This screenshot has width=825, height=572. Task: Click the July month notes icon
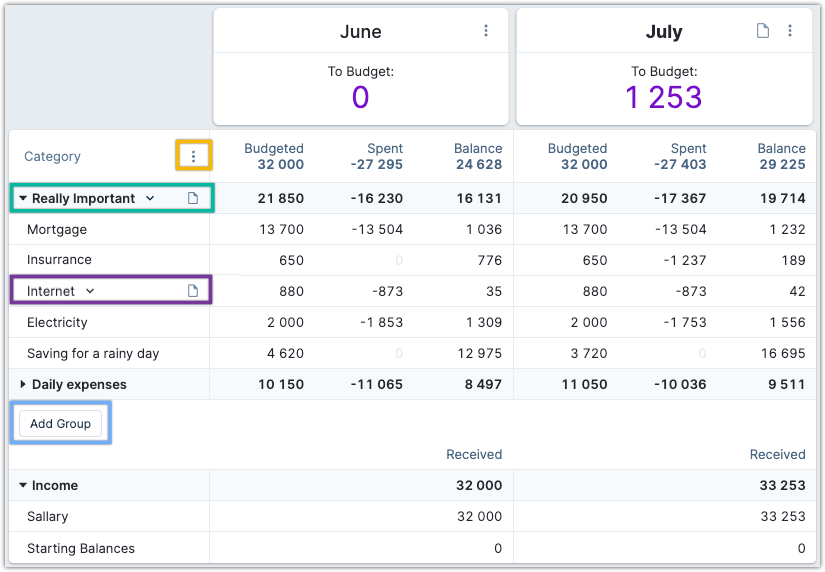coord(763,31)
